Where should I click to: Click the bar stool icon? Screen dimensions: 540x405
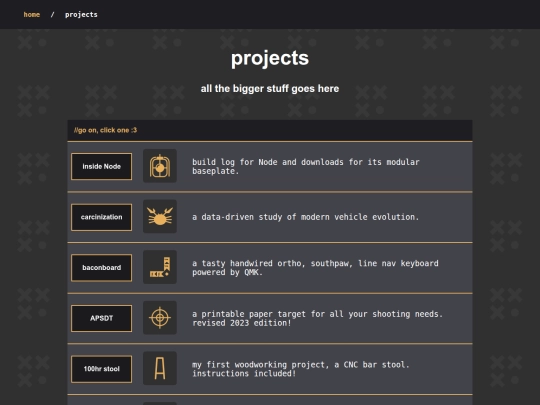(x=160, y=368)
